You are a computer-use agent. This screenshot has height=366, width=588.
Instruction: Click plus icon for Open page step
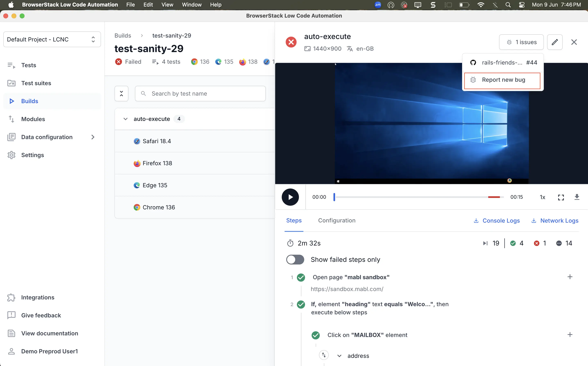pyautogui.click(x=570, y=277)
